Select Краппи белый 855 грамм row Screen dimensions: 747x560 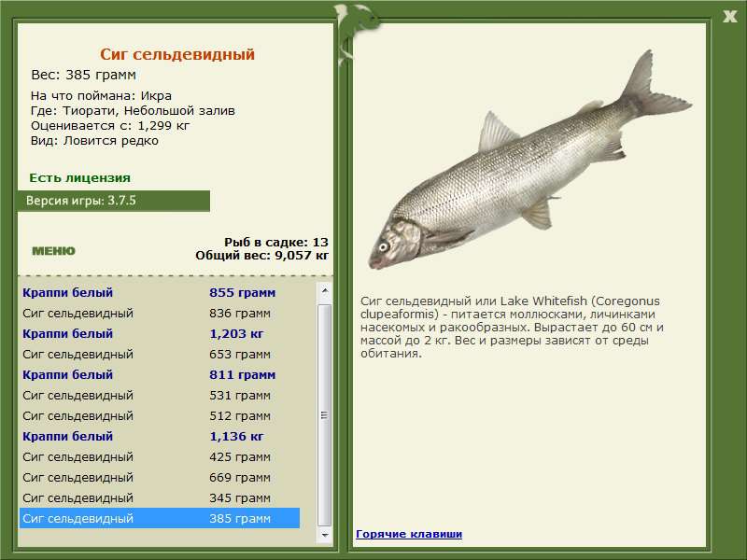(x=160, y=292)
